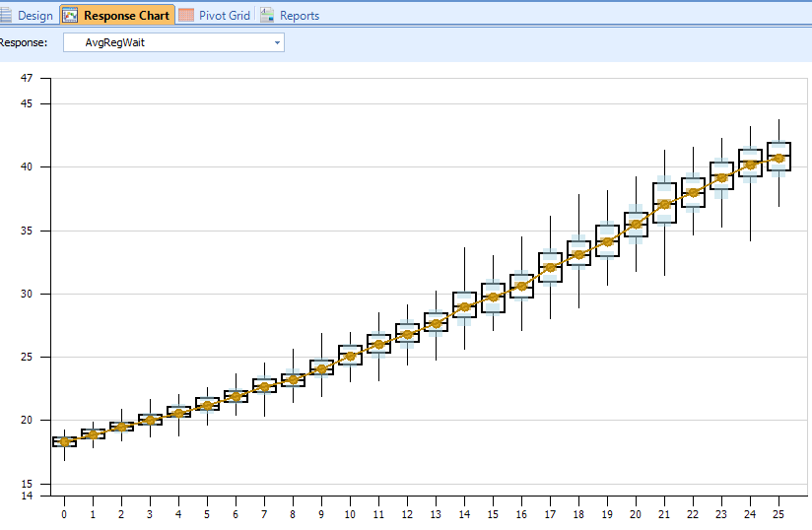The height and width of the screenshot is (530, 812).
Task: Go to the Reports tab
Action: 299,16
